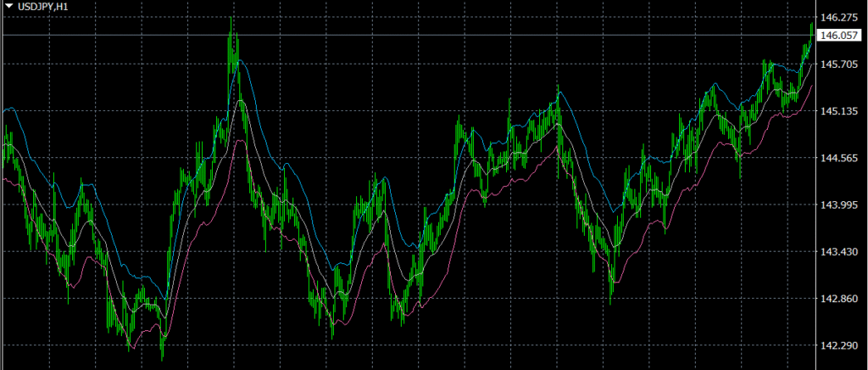868x370 pixels.
Task: Click the 146.275 price scale value
Action: tap(838, 18)
